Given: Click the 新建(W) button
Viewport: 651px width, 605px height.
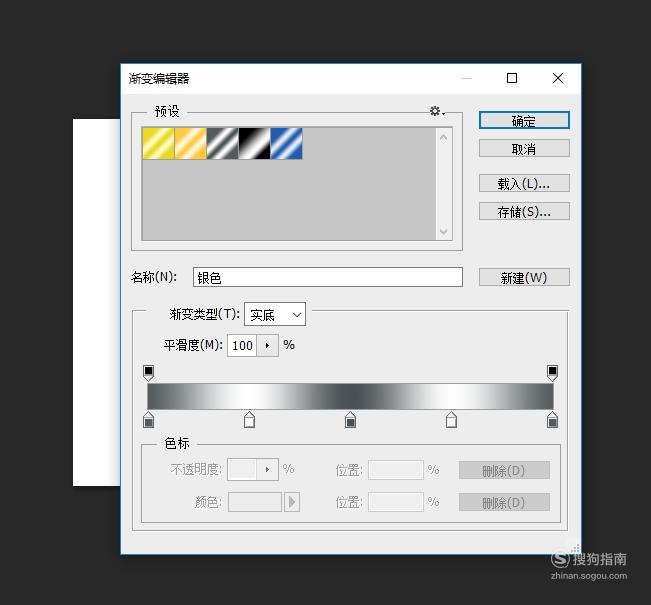Looking at the screenshot, I should click(x=524, y=277).
